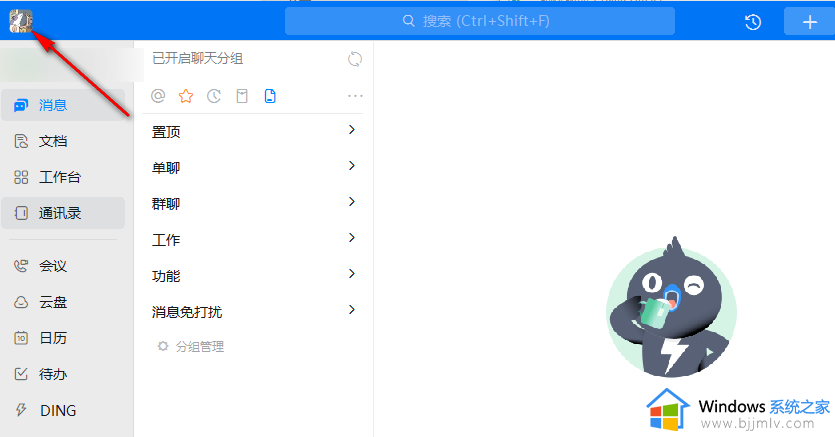Expand the 群聊 chat group

tap(253, 203)
